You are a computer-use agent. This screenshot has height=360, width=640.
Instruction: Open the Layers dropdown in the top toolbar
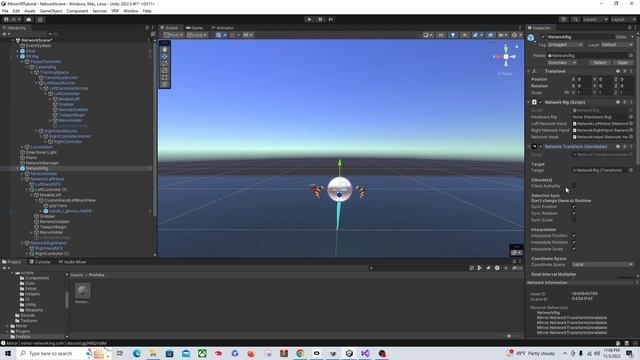tap(595, 19)
